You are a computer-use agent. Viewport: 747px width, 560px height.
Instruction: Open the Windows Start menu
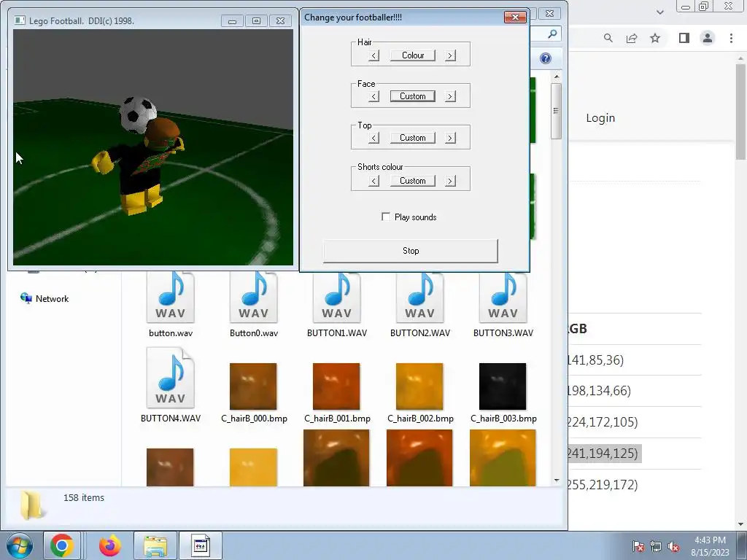click(x=19, y=545)
